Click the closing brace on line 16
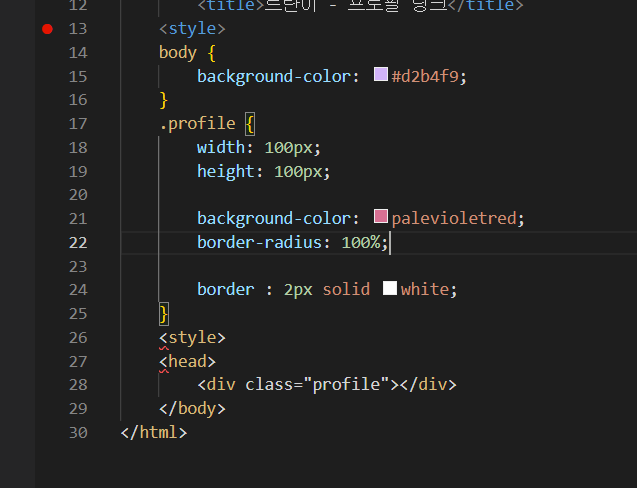Screen dimensions: 637x488 [163, 100]
